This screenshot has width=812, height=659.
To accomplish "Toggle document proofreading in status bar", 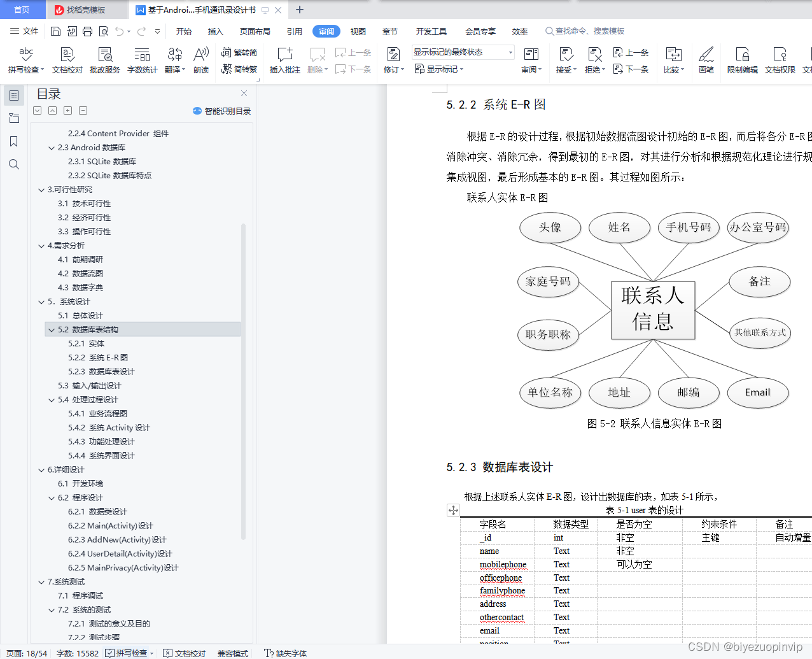I will pos(185,653).
